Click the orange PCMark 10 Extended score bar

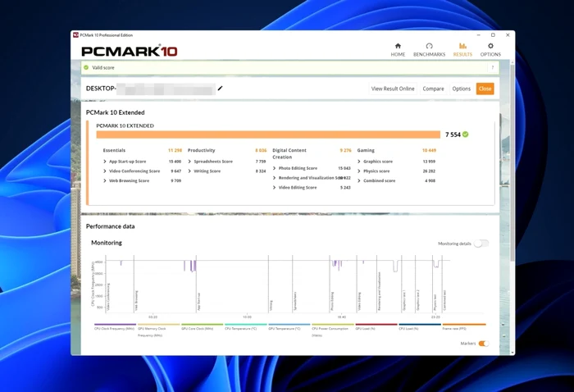pos(268,134)
